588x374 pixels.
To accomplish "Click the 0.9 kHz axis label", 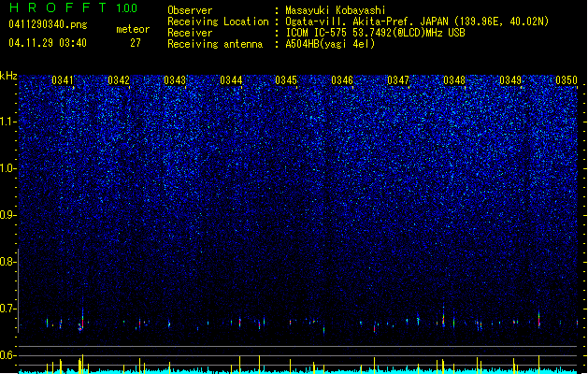I will pyautogui.click(x=8, y=215).
